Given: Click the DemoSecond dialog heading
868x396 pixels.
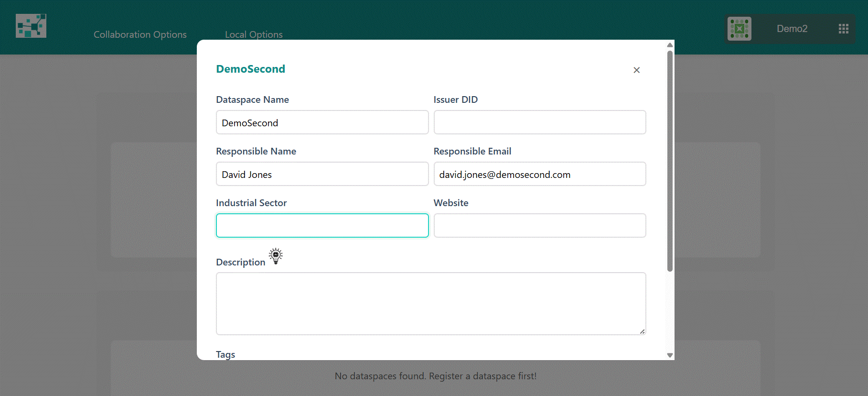Looking at the screenshot, I should click(x=250, y=69).
